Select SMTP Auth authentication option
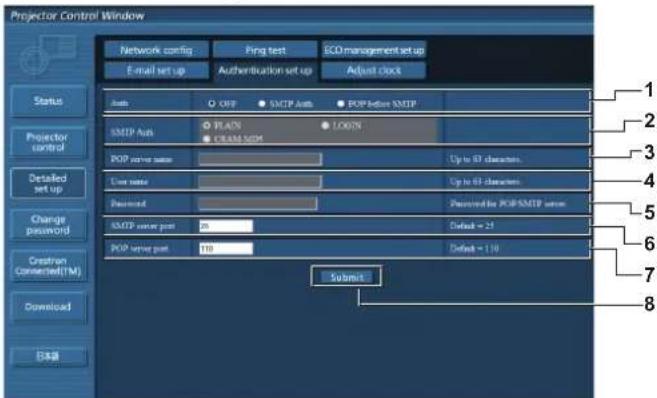 [x=262, y=103]
